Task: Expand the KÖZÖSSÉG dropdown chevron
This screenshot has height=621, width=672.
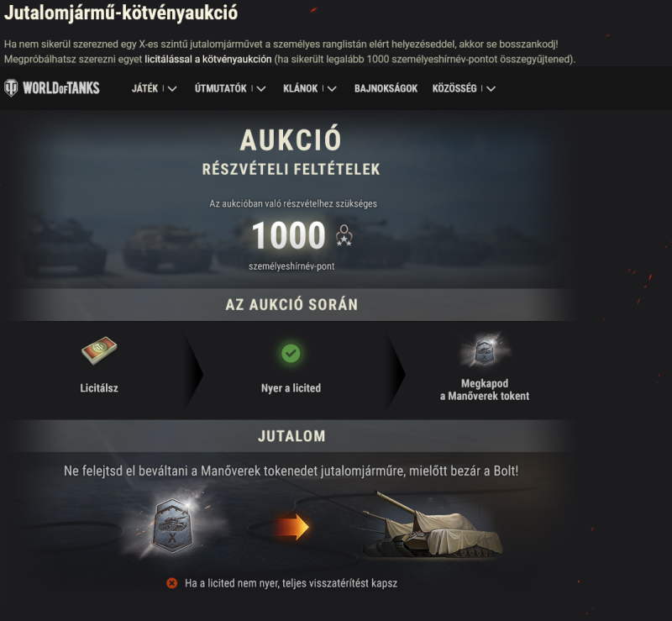Action: tap(491, 89)
